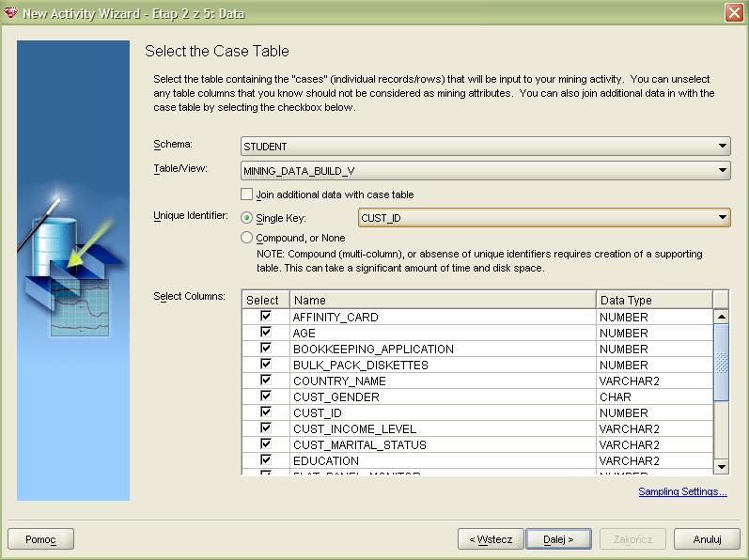Select the CUST_INCOME_LEVEL row name

[443, 428]
